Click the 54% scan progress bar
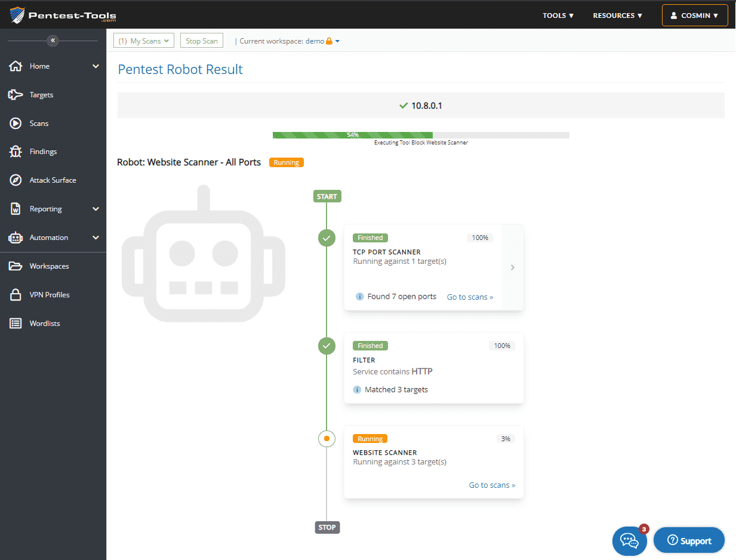This screenshot has width=736, height=560. point(420,135)
